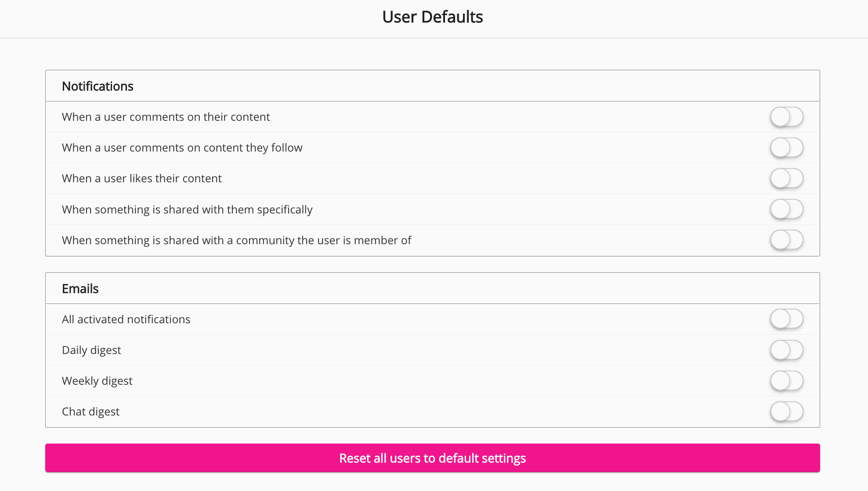Click the 'Daily digest' label text
The height and width of the screenshot is (491, 868).
[91, 350]
